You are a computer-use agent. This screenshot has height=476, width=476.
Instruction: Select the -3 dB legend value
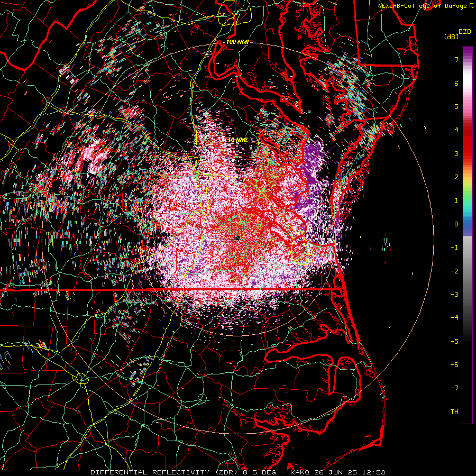pos(454,295)
